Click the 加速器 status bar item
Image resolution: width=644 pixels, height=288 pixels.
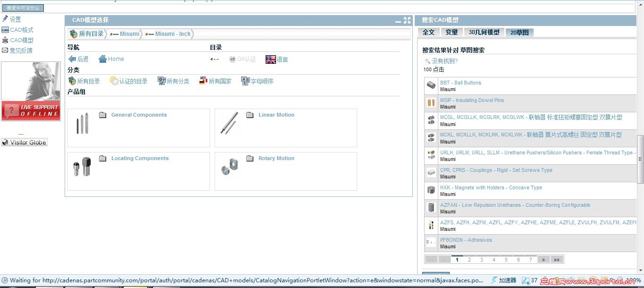click(x=503, y=280)
